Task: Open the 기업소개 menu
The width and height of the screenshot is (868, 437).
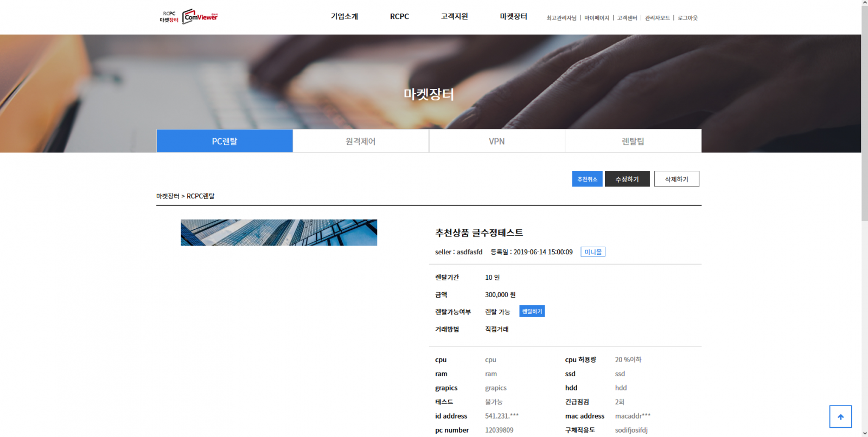Action: pyautogui.click(x=344, y=17)
